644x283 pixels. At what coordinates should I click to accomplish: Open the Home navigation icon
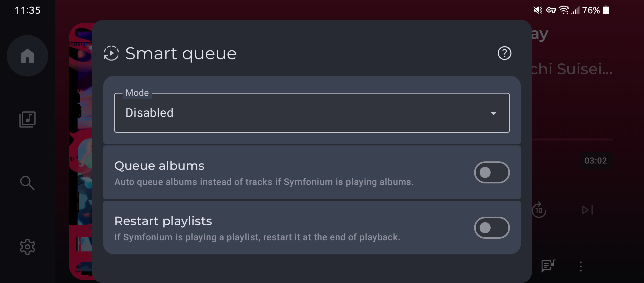(27, 56)
